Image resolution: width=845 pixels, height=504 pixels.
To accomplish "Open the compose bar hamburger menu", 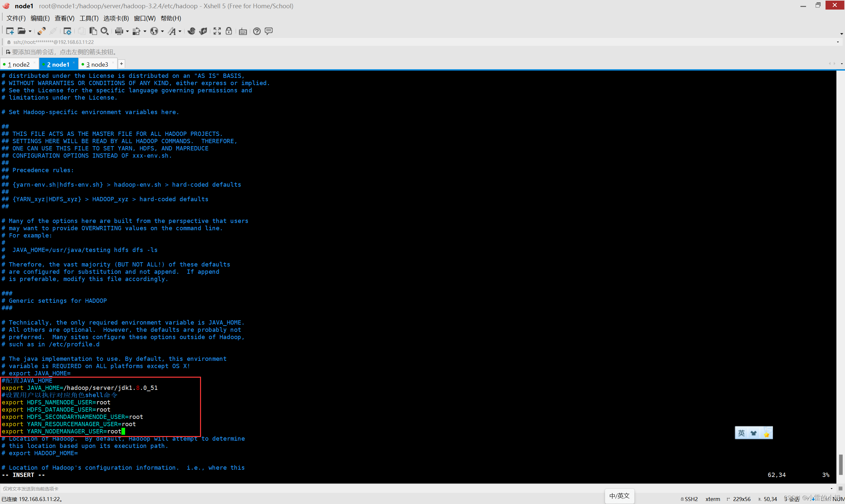I will tap(840, 489).
